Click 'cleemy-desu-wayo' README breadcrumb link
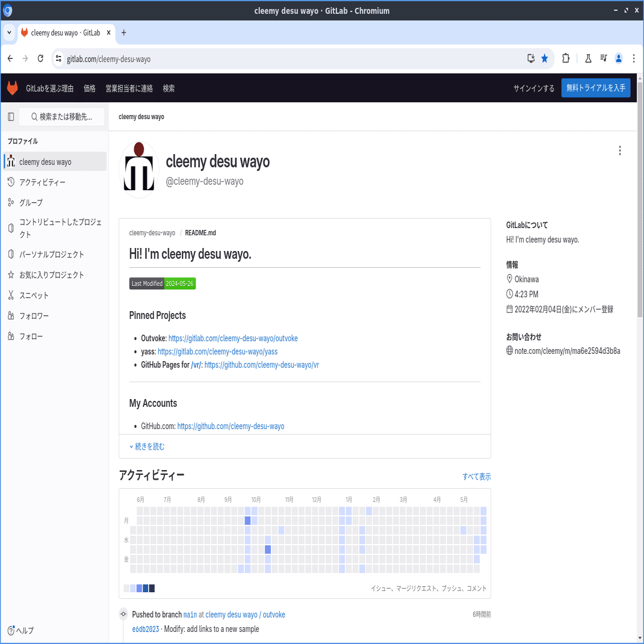This screenshot has height=644, width=644. click(x=152, y=233)
